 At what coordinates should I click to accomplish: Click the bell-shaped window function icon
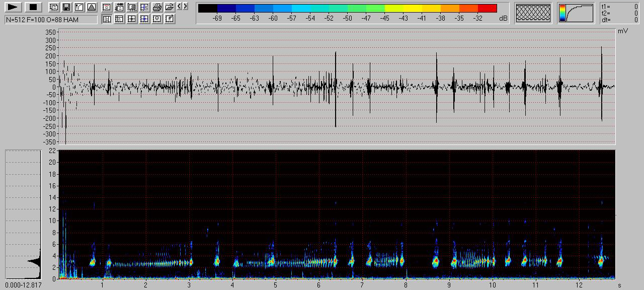(91, 7)
